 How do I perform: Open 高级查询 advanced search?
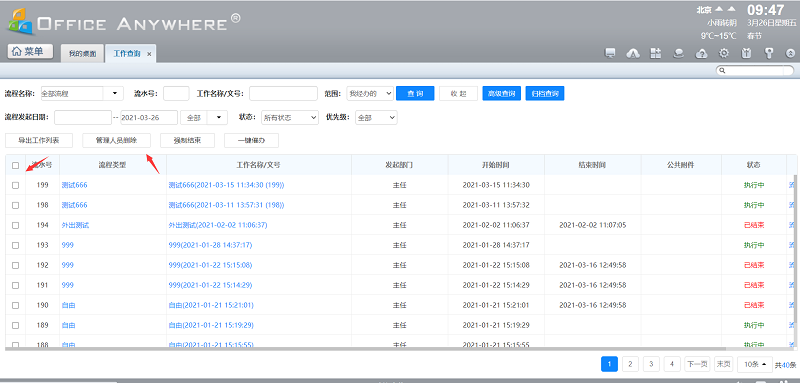pos(502,93)
